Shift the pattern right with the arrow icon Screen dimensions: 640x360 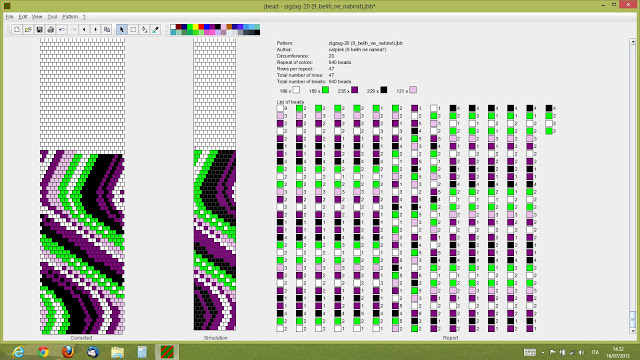click(x=96, y=29)
